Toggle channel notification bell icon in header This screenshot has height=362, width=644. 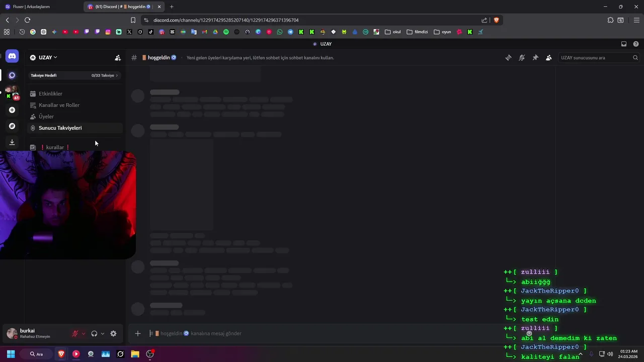522,58
